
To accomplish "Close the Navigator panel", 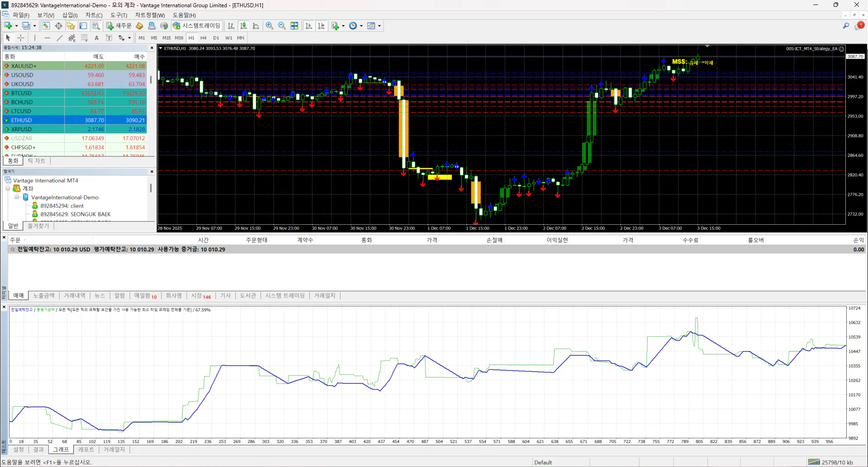I will coord(152,172).
